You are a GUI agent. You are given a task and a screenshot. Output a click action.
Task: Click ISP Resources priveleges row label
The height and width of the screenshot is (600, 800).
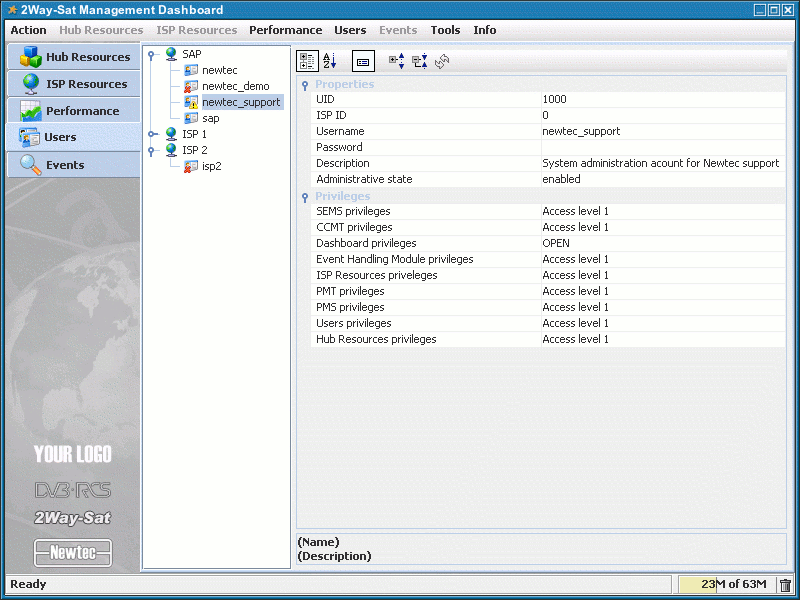[x=377, y=276]
